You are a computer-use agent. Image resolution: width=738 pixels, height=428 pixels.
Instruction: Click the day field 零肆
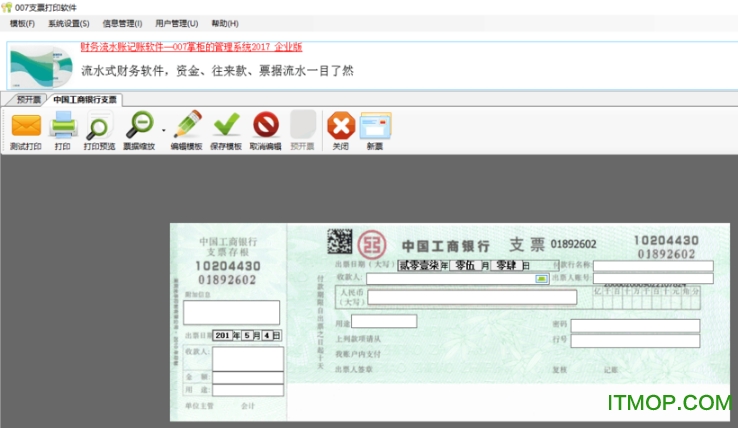pos(506,266)
